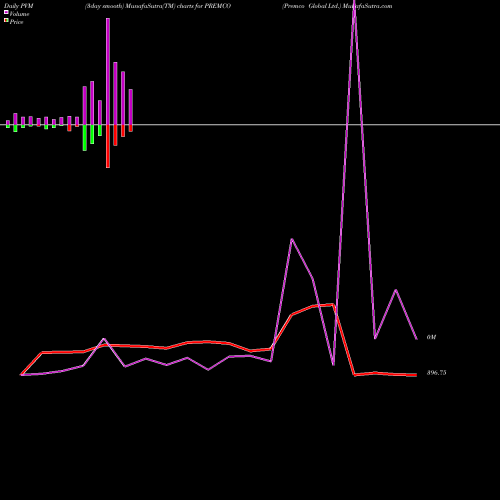Select the Volume legend label
The height and width of the screenshot is (500, 500).
pos(19,14)
